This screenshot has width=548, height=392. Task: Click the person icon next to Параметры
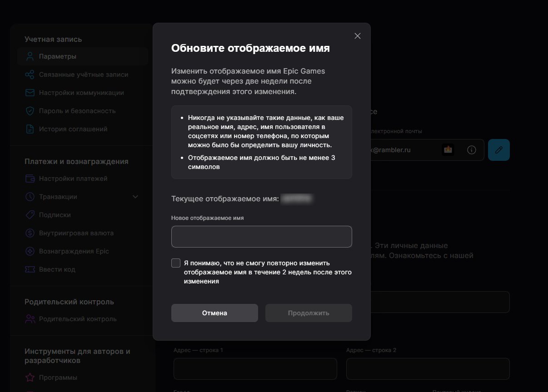[30, 56]
